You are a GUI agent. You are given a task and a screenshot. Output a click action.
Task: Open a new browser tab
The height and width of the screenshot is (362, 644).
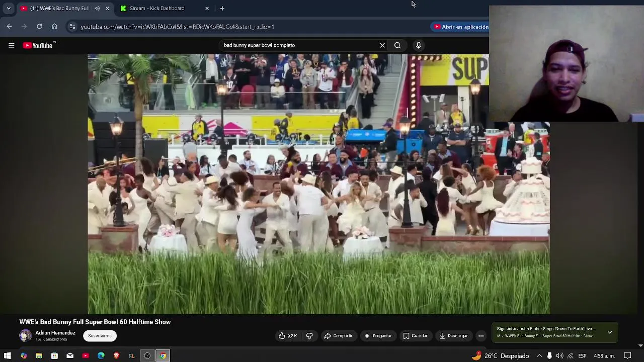click(x=222, y=8)
